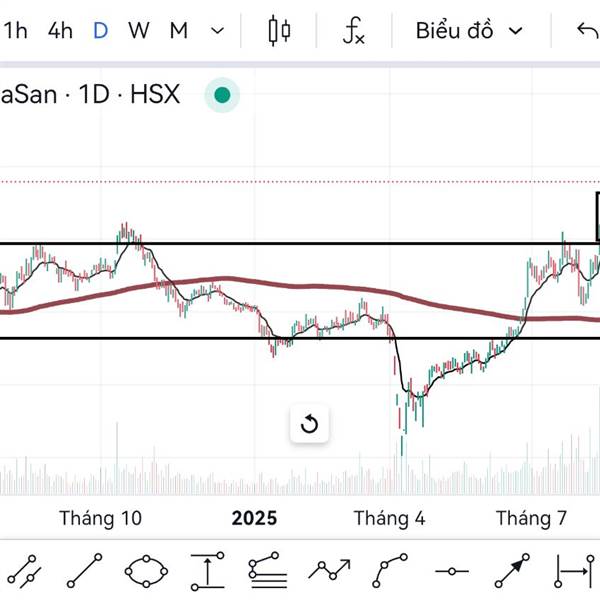Open the Biểu đồ dropdown

[x=469, y=31]
